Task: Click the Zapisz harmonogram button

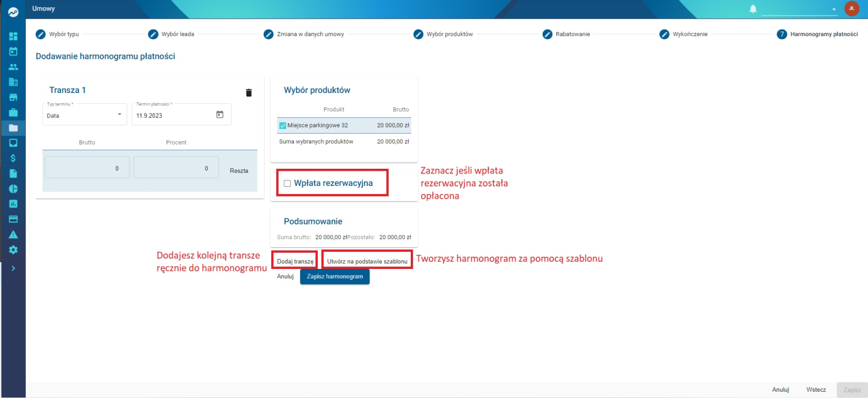Action: tap(335, 277)
